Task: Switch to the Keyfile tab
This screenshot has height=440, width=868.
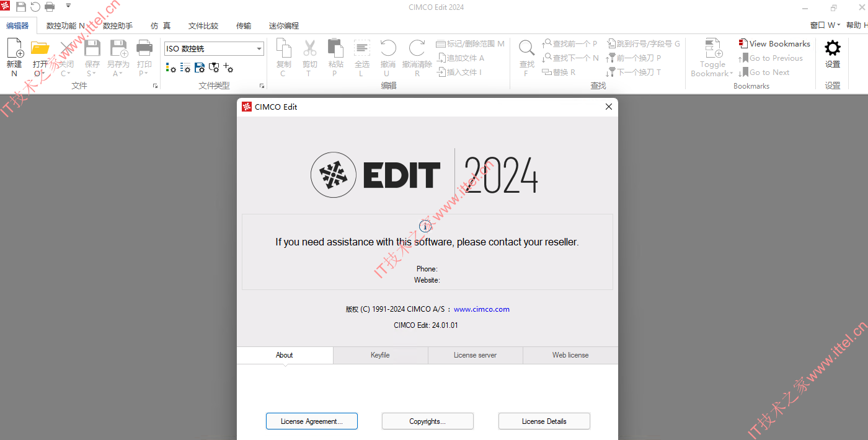Action: tap(381, 355)
